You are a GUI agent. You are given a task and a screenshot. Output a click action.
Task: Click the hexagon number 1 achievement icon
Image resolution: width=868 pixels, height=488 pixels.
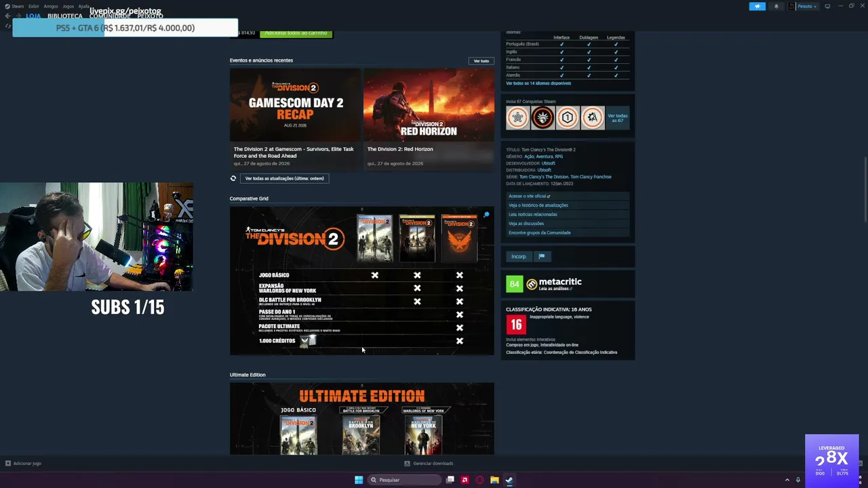[x=568, y=117]
